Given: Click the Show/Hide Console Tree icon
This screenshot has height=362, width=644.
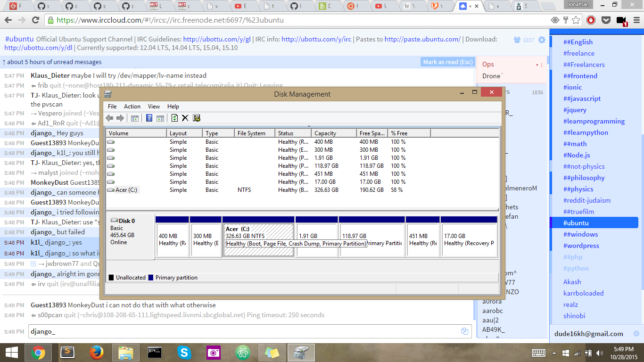Looking at the screenshot, I should [135, 118].
